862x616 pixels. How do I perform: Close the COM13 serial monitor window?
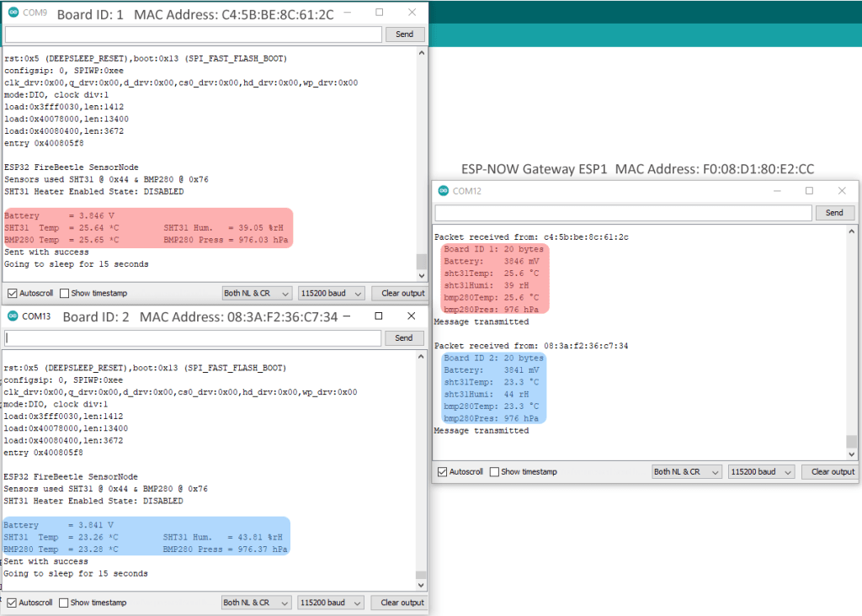411,316
